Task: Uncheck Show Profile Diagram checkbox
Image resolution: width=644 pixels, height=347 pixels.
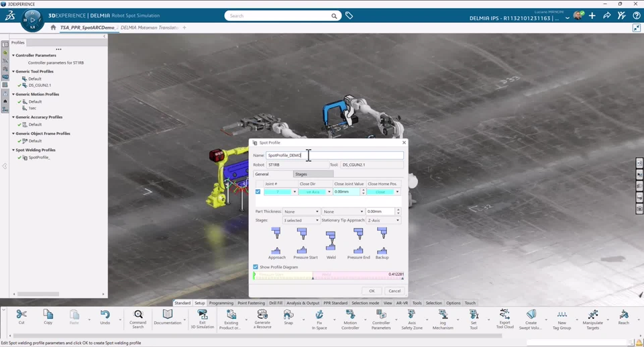Action: coord(256,267)
